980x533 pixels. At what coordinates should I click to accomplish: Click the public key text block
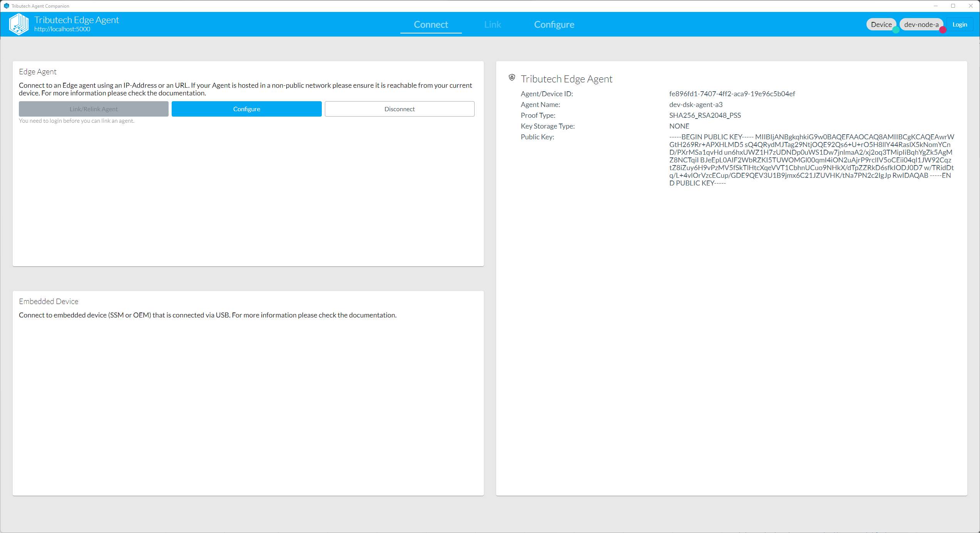[812, 160]
